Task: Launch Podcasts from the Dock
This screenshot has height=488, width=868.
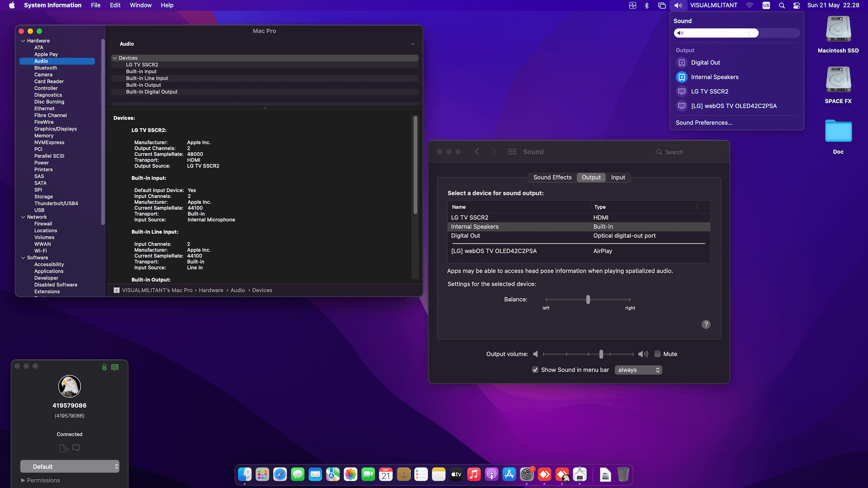Action: pos(491,474)
